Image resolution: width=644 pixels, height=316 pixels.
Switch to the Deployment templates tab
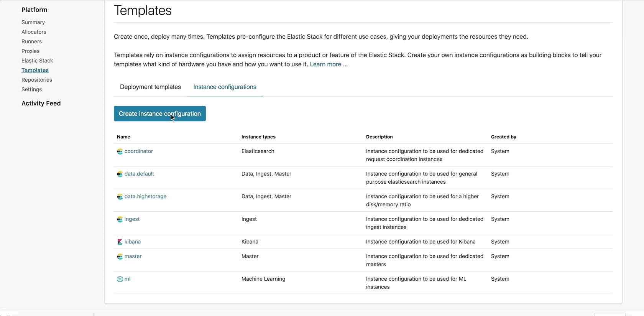tap(150, 87)
